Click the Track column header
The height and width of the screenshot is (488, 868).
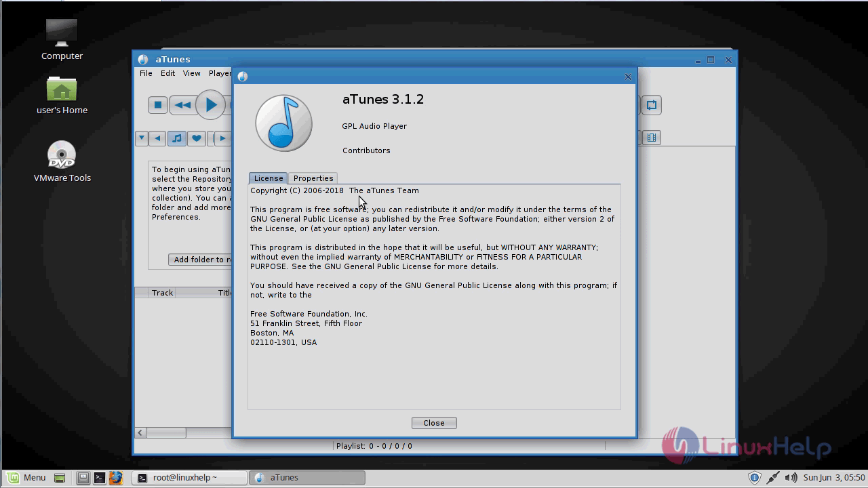point(162,293)
